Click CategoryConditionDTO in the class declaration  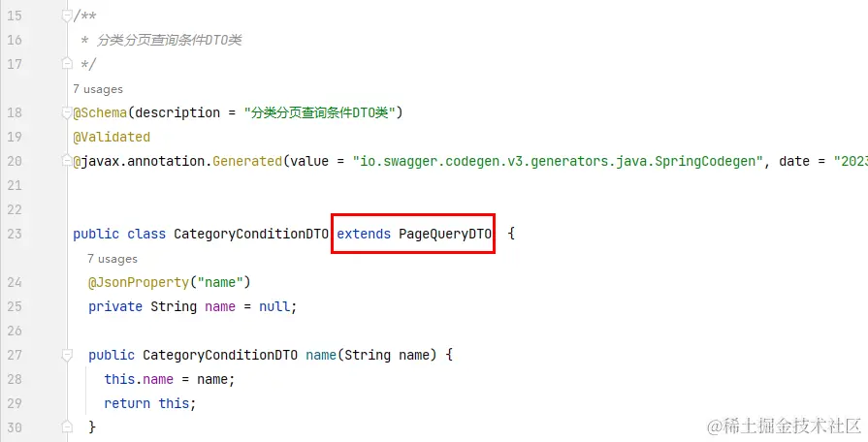(251, 234)
